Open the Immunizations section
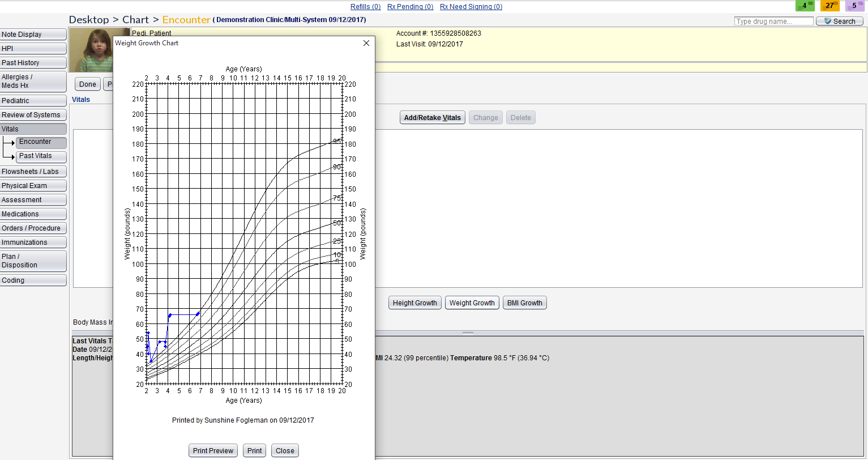This screenshot has width=868, height=460. (x=33, y=242)
